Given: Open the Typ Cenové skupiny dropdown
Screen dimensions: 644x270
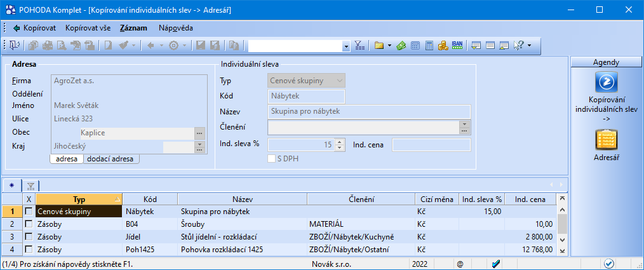Looking at the screenshot, I should point(339,81).
